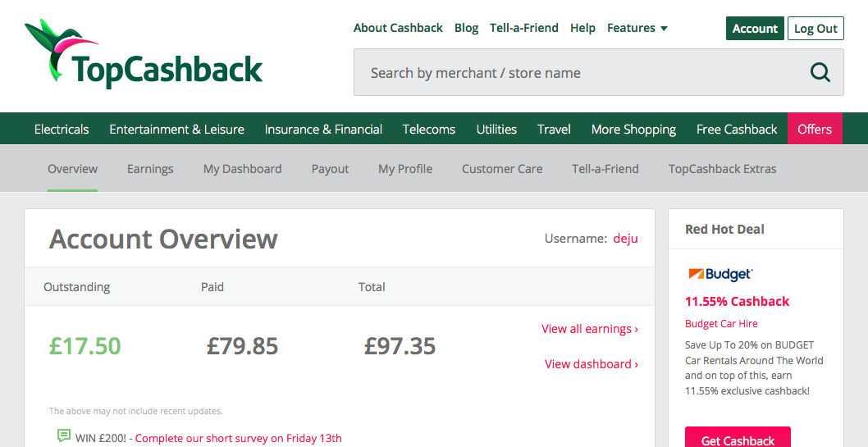Click the total amount £97.35
The image size is (868, 447).
click(x=400, y=346)
